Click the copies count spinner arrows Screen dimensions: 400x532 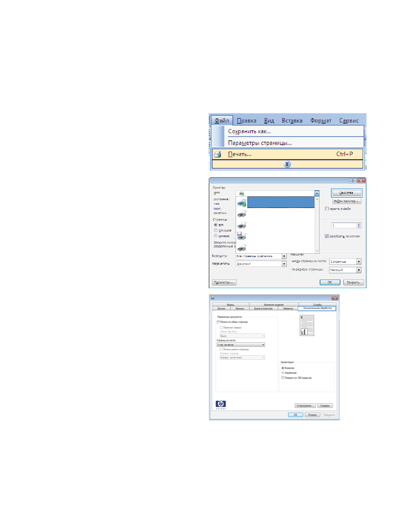click(x=358, y=225)
